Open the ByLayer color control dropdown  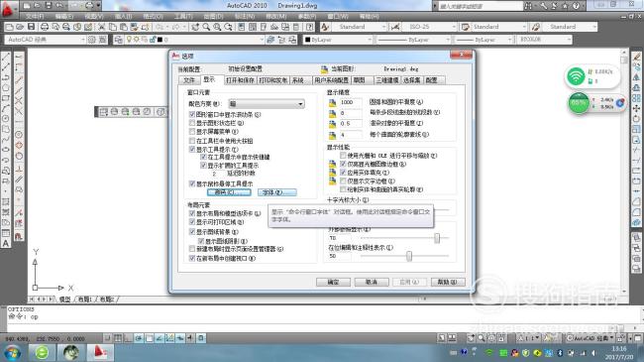point(338,40)
